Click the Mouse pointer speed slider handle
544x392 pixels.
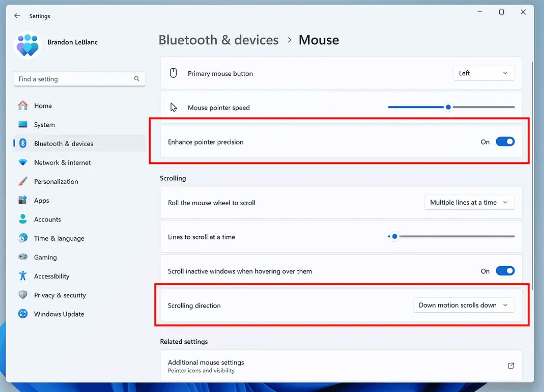tap(448, 107)
